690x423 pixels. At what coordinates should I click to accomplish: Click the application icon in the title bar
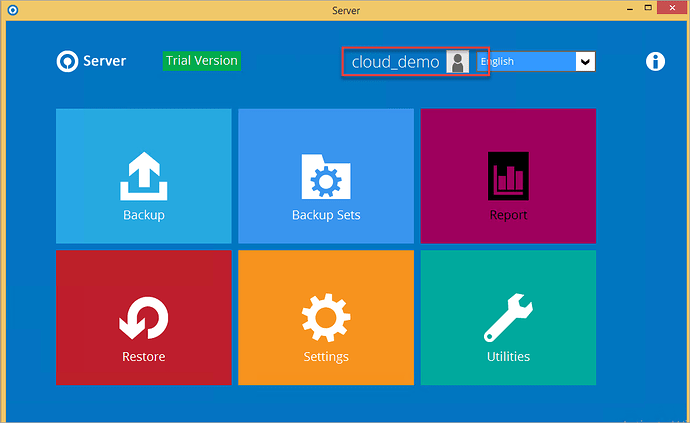tap(10, 10)
